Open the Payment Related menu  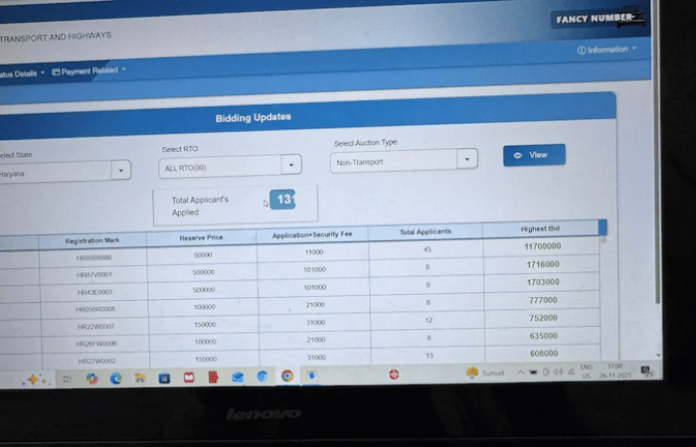pos(88,72)
